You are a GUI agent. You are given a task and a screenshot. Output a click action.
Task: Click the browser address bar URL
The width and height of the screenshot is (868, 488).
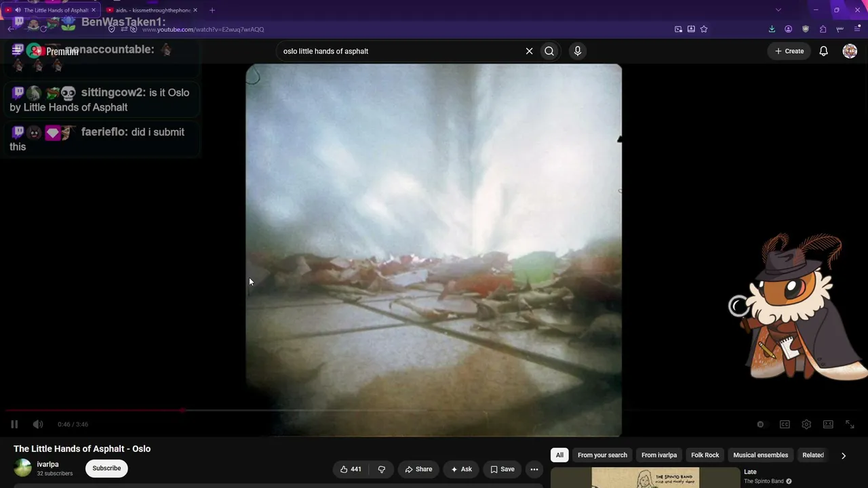coord(203,29)
